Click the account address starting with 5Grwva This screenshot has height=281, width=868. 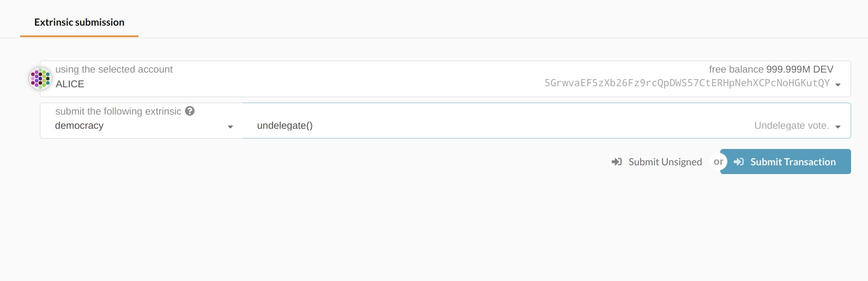coord(687,83)
